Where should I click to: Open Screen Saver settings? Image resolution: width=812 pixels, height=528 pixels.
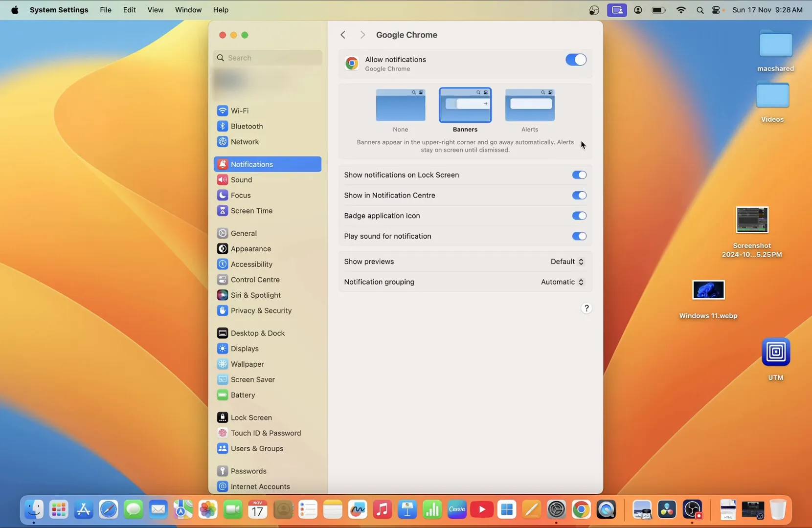tap(267, 379)
